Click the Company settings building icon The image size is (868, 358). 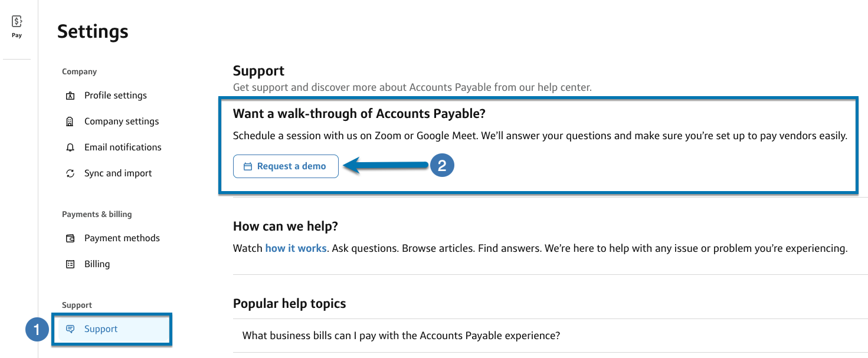pyautogui.click(x=71, y=121)
